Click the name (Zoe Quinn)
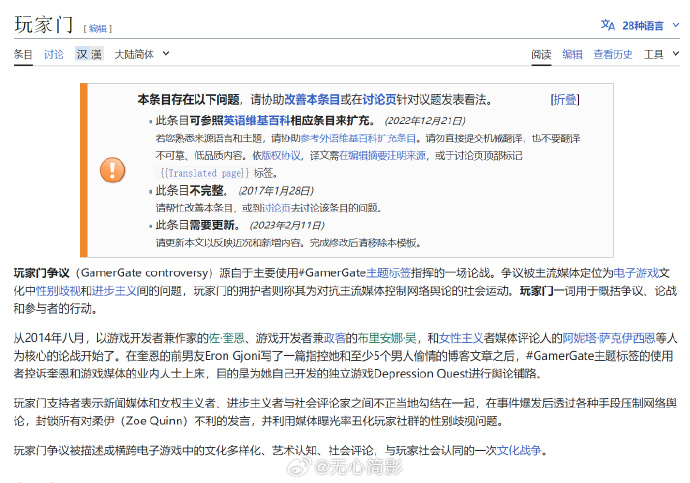690x483 pixels. click(x=153, y=421)
